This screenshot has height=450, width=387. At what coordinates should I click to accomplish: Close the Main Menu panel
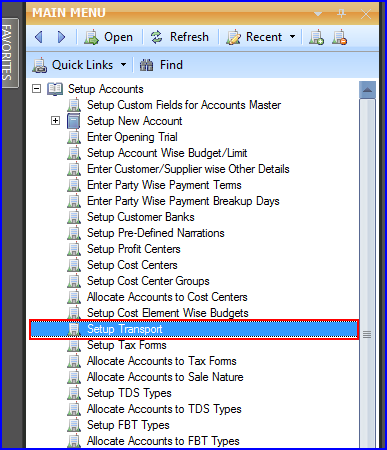coord(366,14)
